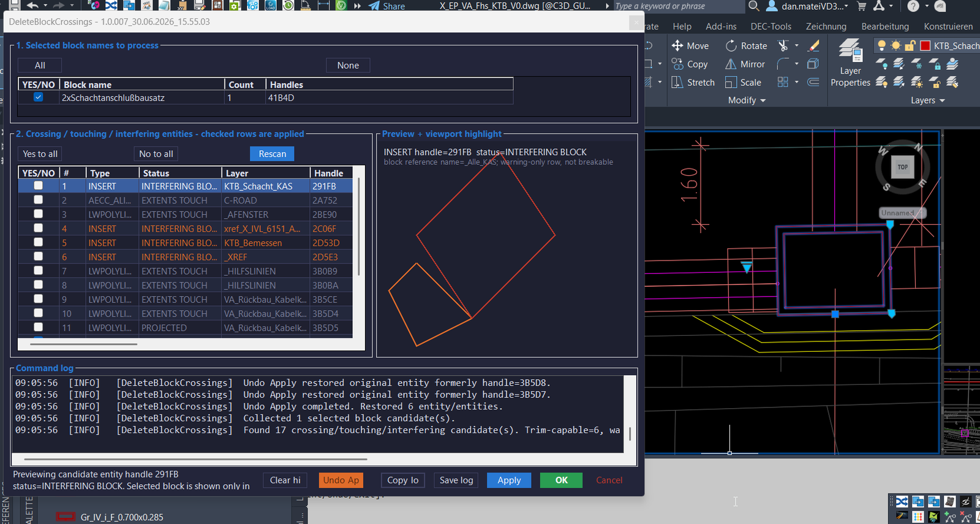The width and height of the screenshot is (980, 524).
Task: Click the Save log button
Action: pos(456,480)
